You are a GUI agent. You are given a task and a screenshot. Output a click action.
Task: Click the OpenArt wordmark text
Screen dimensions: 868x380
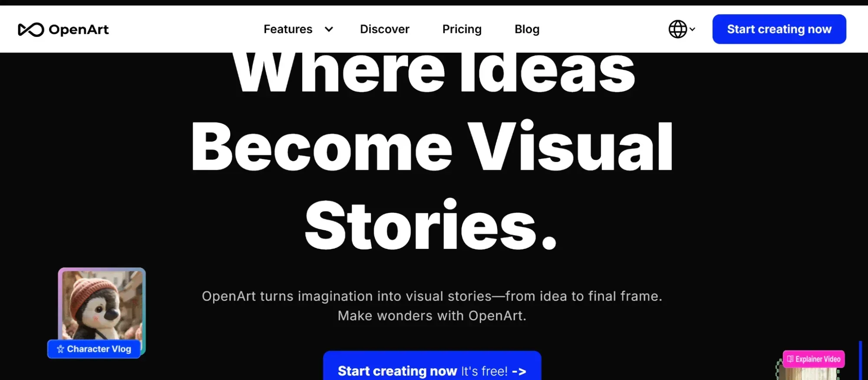[x=79, y=30]
